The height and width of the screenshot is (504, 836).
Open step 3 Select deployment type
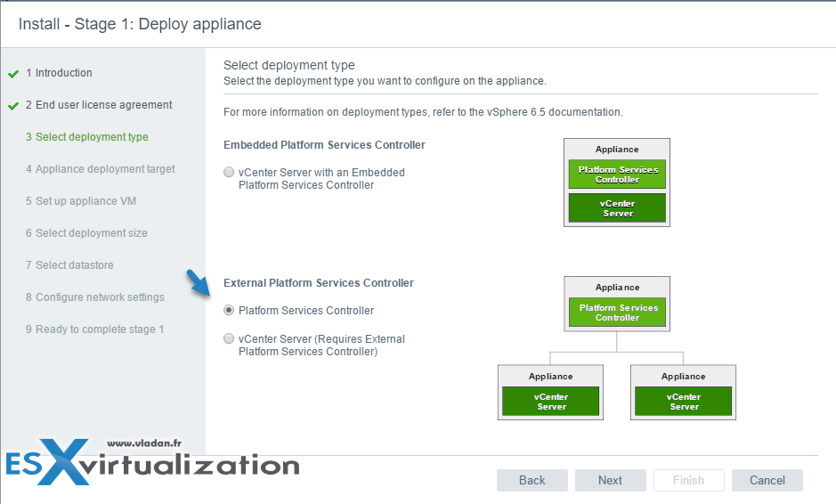pyautogui.click(x=87, y=137)
